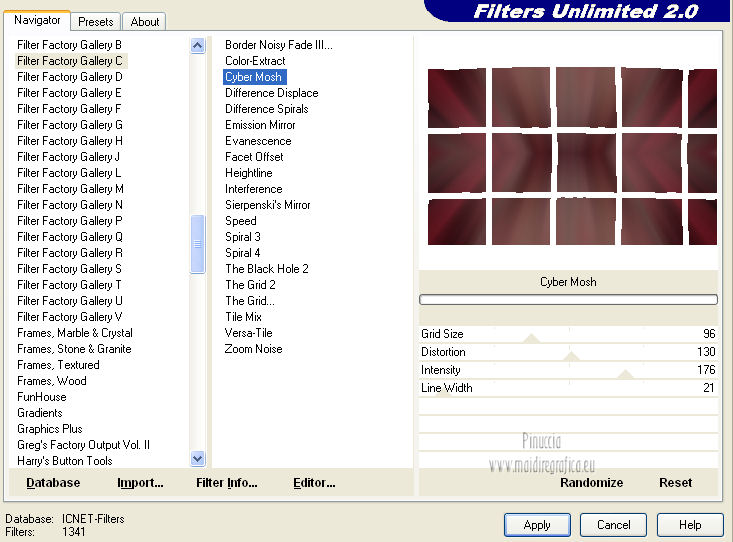
Task: Choose the Zoom Noise filter
Action: [253, 349]
